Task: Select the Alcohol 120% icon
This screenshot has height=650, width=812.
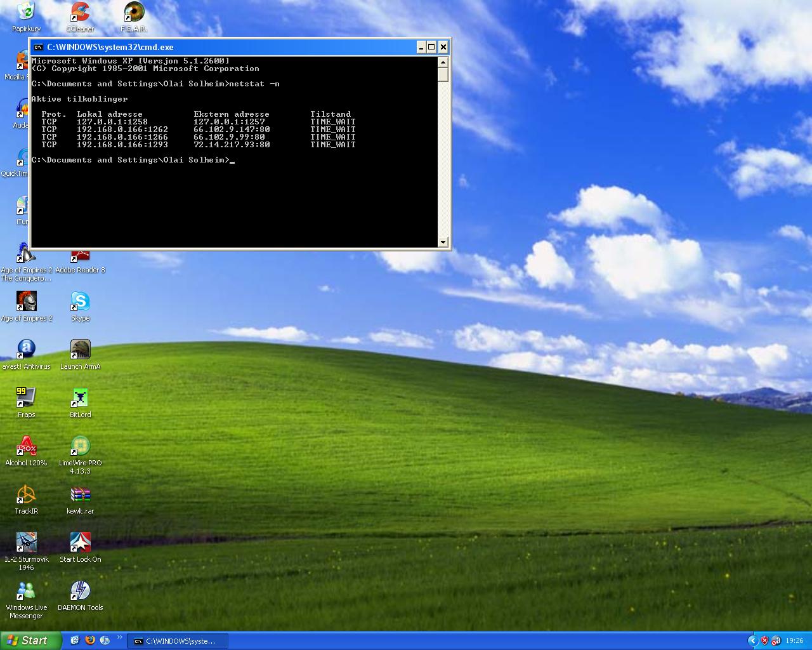Action: 26,451
